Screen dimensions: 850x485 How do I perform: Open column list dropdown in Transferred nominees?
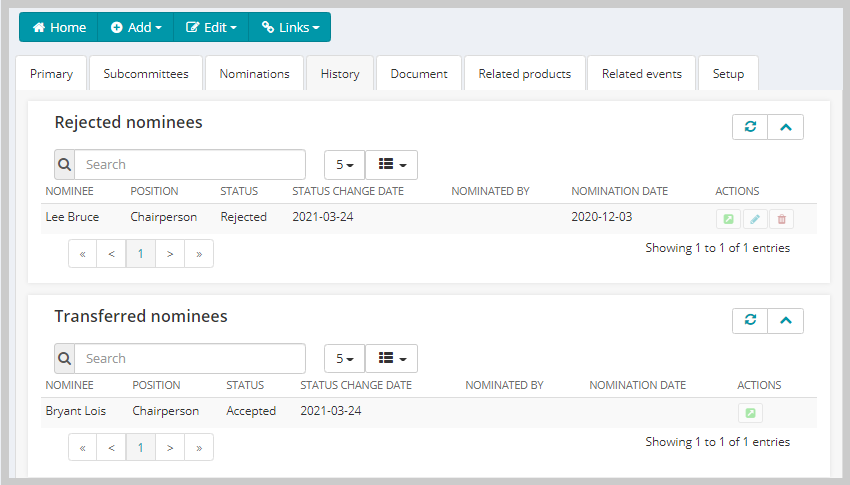(x=391, y=358)
